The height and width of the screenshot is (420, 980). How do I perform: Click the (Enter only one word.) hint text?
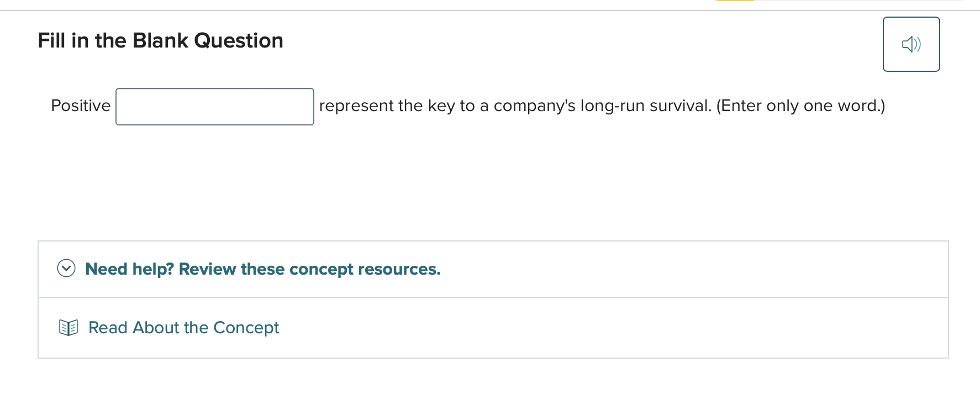click(800, 106)
